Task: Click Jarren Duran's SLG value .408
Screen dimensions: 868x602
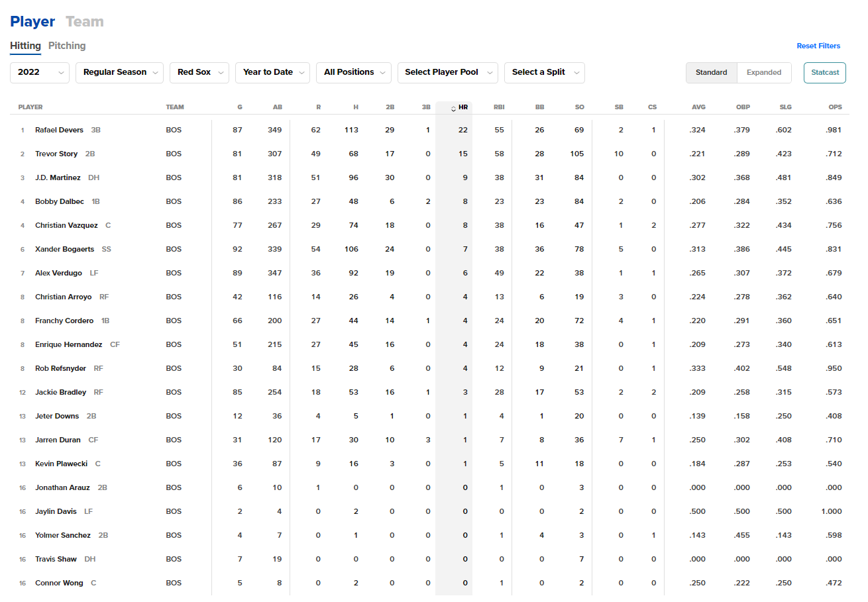Action: tap(783, 440)
